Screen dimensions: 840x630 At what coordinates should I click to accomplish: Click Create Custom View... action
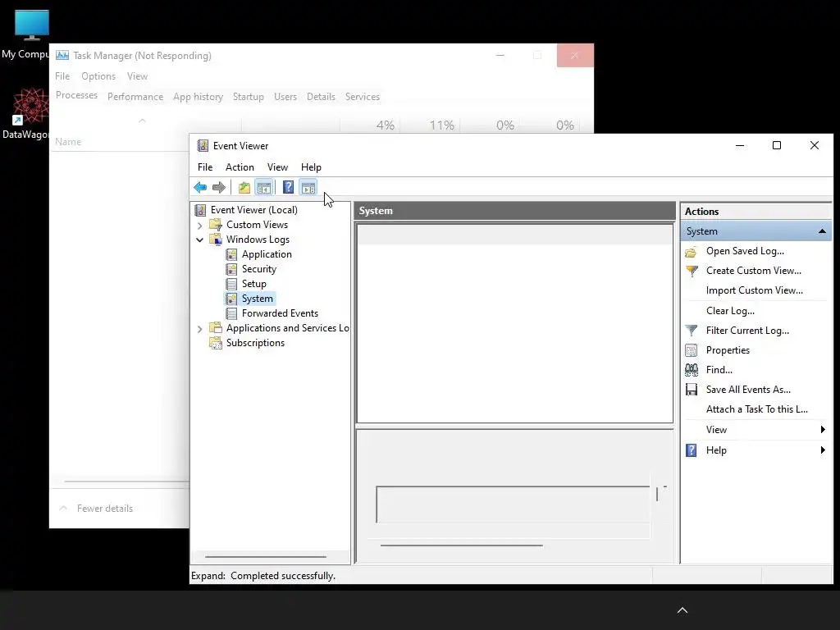pos(754,271)
